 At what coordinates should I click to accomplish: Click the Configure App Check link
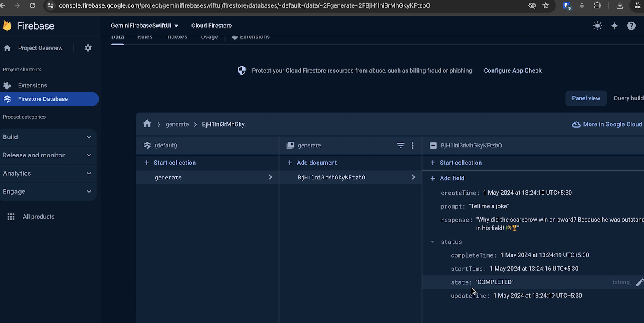(512, 71)
